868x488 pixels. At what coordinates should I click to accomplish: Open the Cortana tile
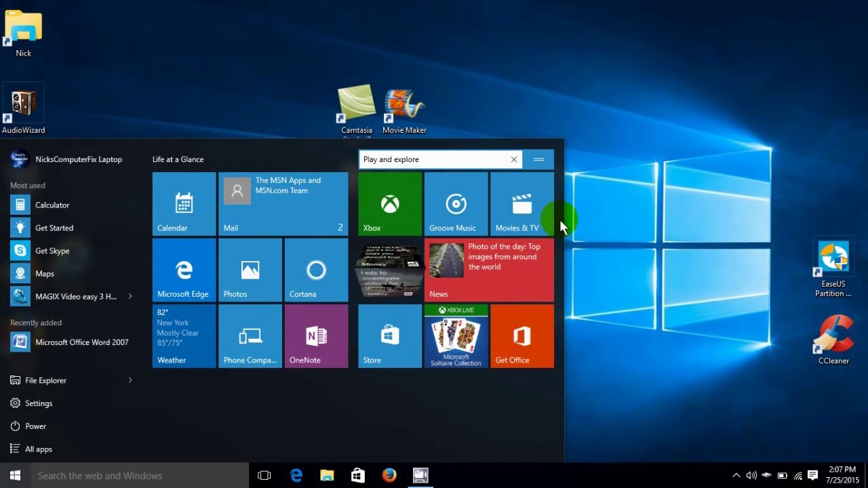316,270
